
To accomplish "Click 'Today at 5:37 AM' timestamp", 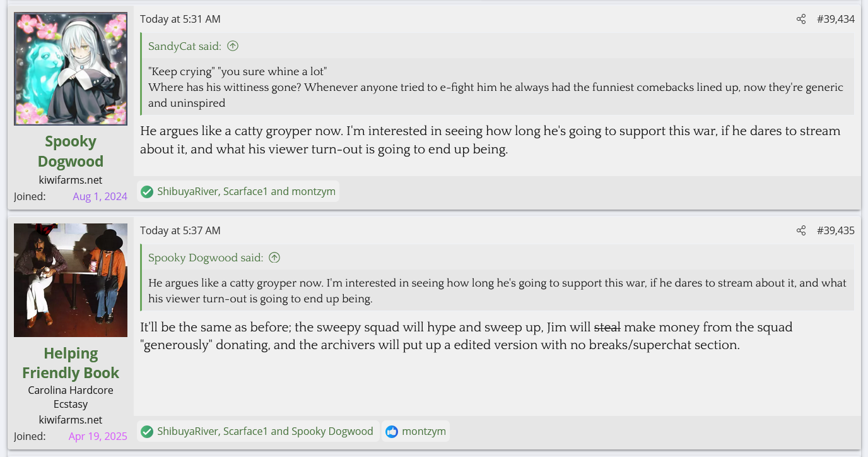I will (180, 230).
